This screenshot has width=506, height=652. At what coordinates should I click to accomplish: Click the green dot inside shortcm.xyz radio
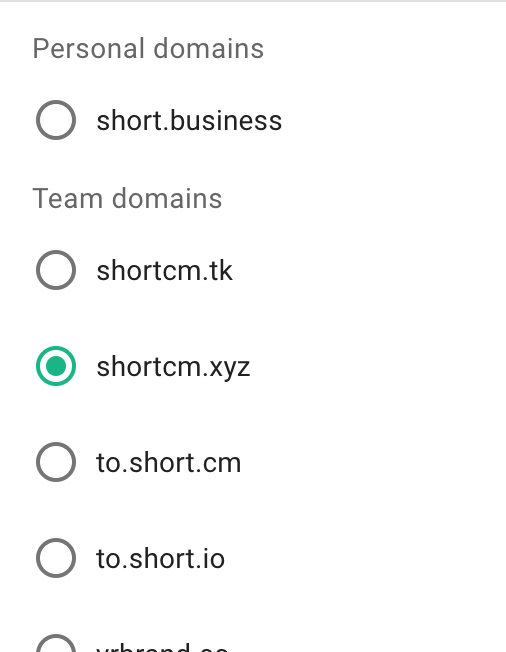click(56, 366)
